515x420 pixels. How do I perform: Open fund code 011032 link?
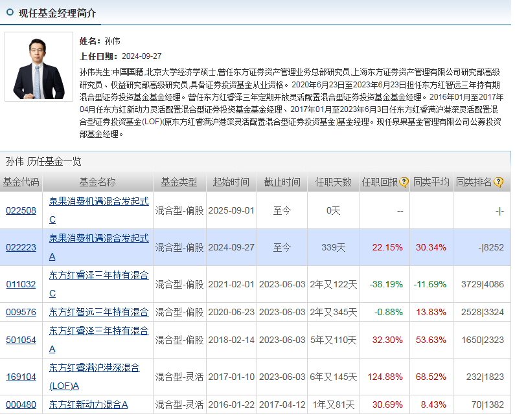[21, 284]
